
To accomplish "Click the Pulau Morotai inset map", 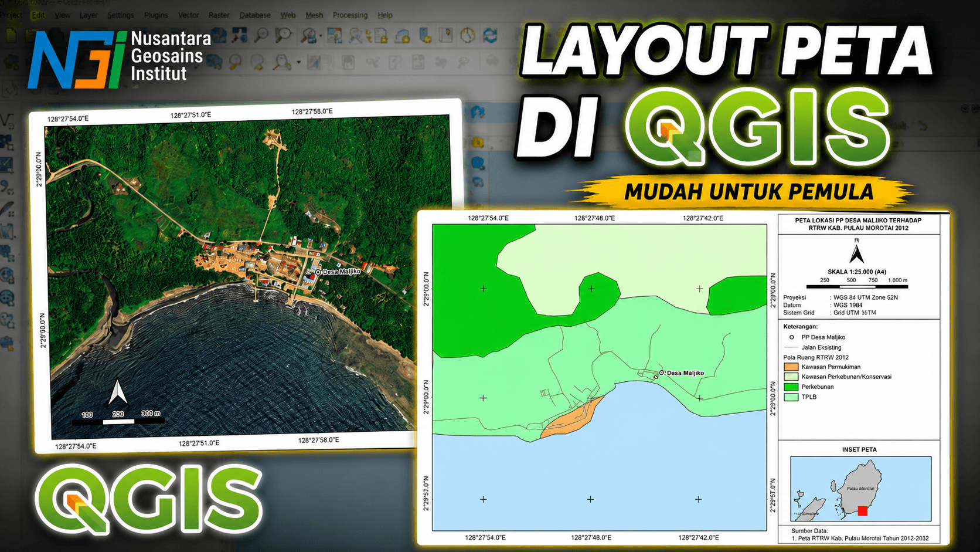I will tap(860, 489).
